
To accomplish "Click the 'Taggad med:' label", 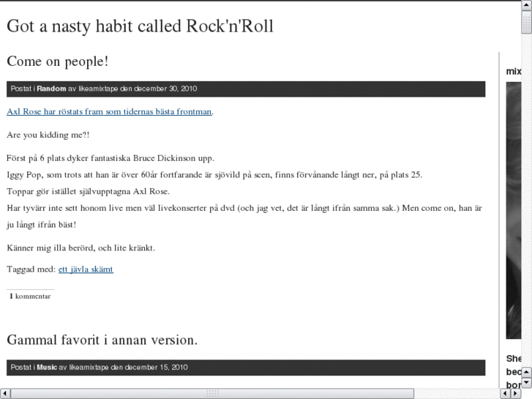I will coord(31,269).
